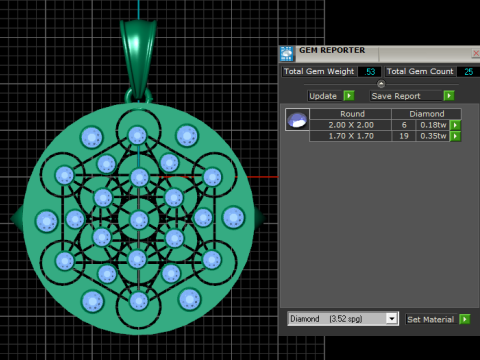The height and width of the screenshot is (360, 480).
Task: Click the 0.18tw weight cell
Action: point(433,125)
